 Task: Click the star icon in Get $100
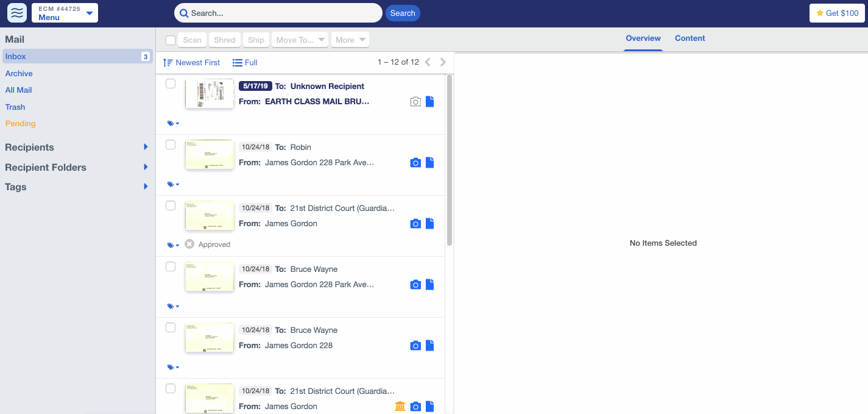coord(820,13)
